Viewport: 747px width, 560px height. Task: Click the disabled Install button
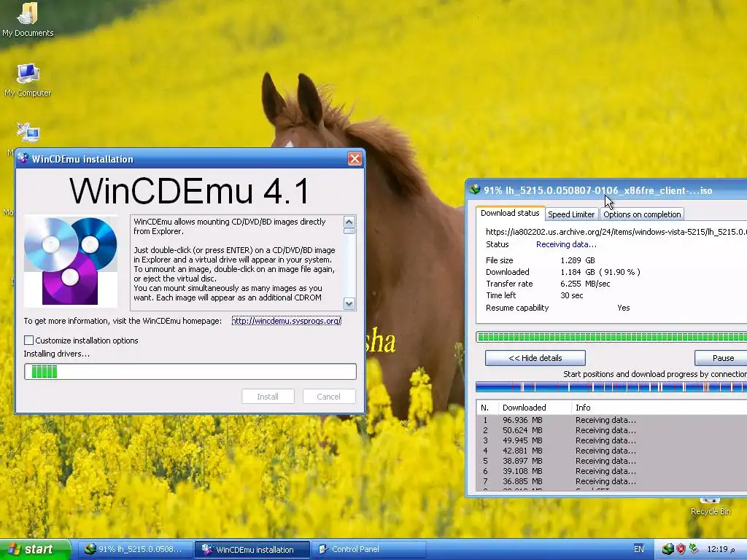coord(268,396)
